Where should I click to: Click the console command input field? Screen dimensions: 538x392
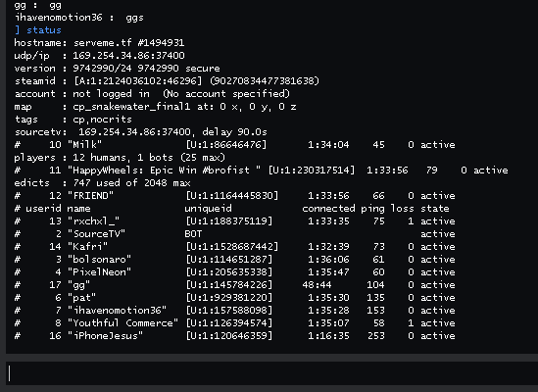pos(271,373)
